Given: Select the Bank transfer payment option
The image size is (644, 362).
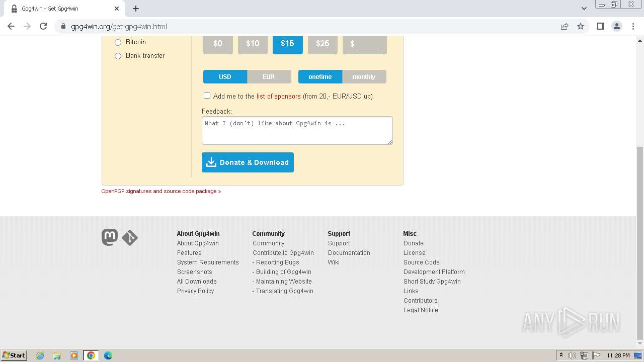Looking at the screenshot, I should click(x=118, y=56).
